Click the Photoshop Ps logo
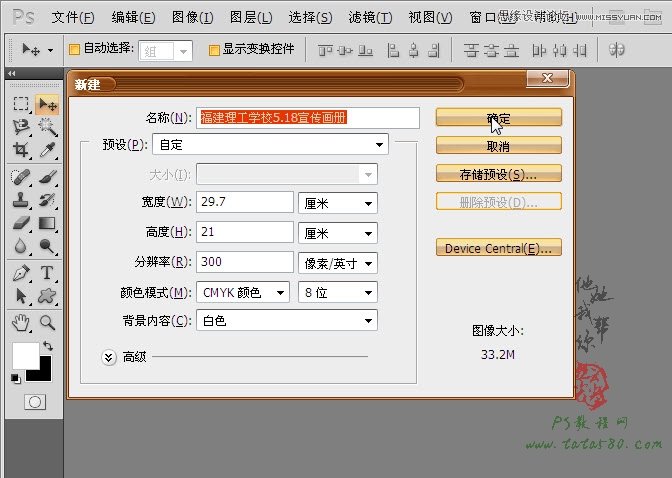The image size is (672, 478). tap(23, 17)
